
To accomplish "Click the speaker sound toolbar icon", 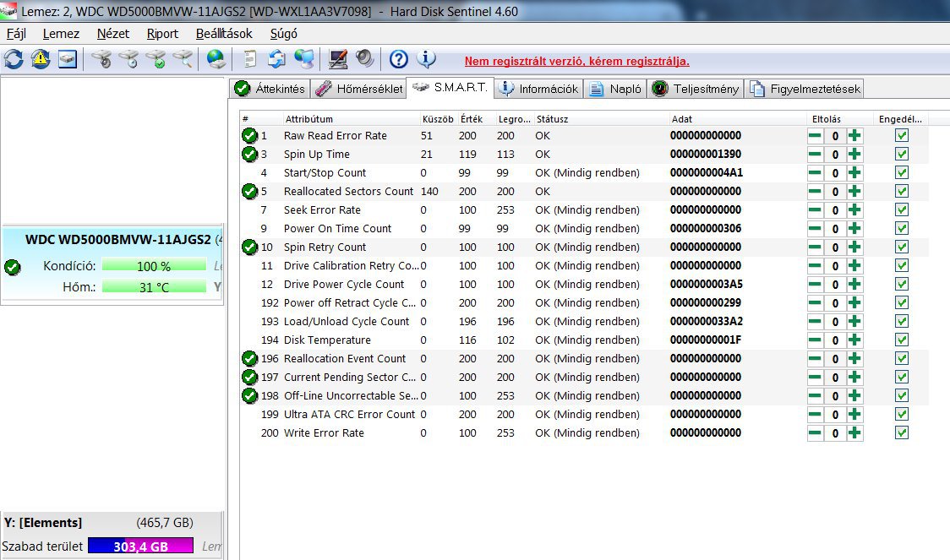I will (x=364, y=59).
